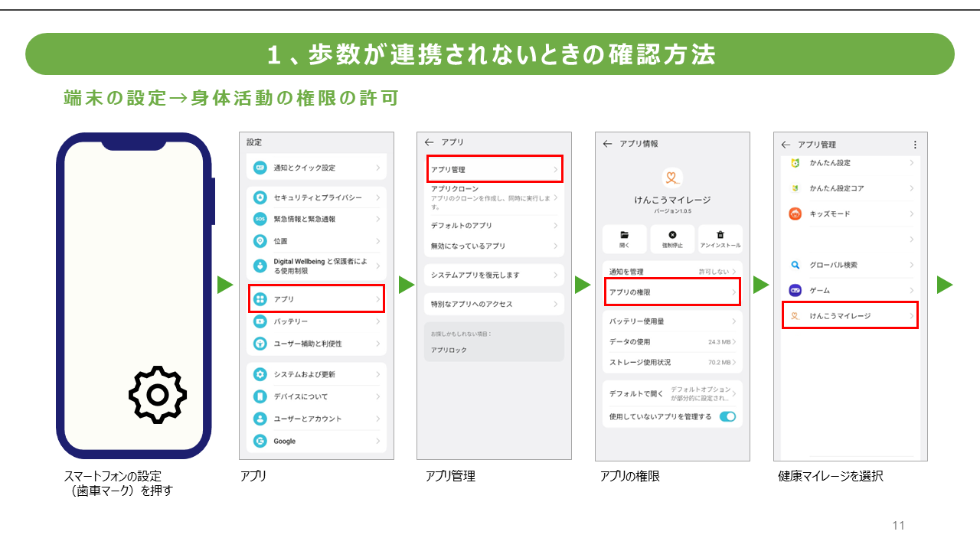Tap the キッズモード app icon
Image resolution: width=980 pixels, height=551 pixels.
pos(795,214)
